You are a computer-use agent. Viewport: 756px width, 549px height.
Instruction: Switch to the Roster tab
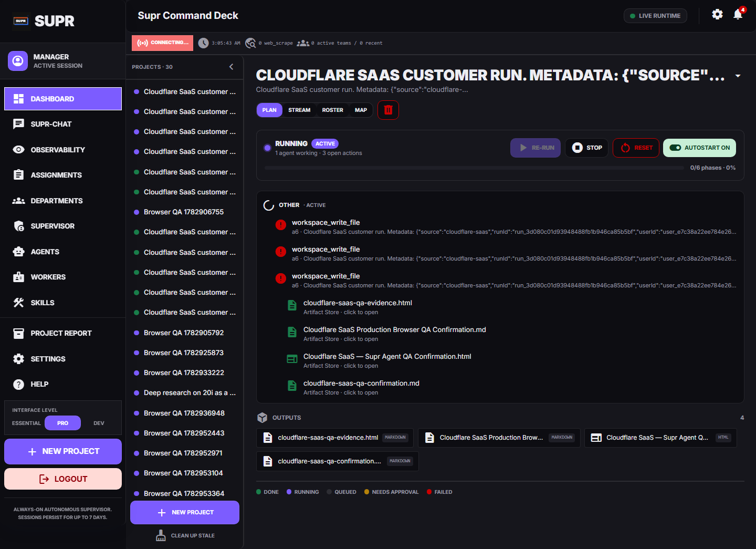point(332,110)
